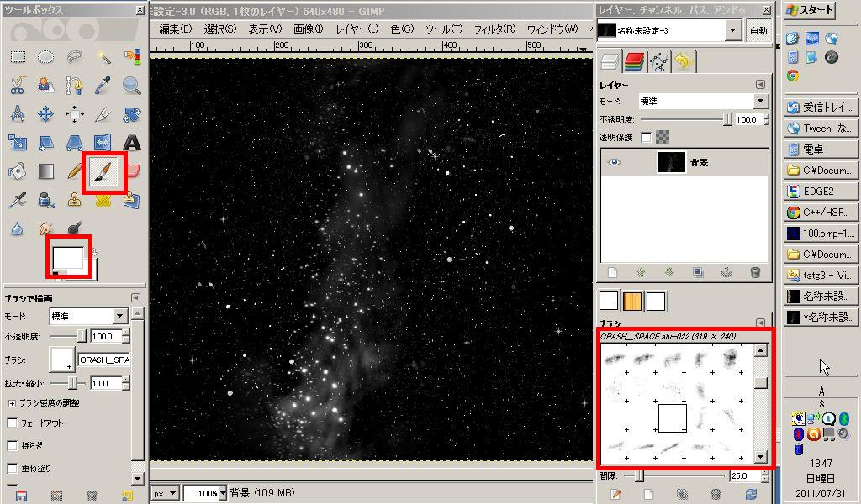
Task: Click the スタート button
Action: pos(810,10)
